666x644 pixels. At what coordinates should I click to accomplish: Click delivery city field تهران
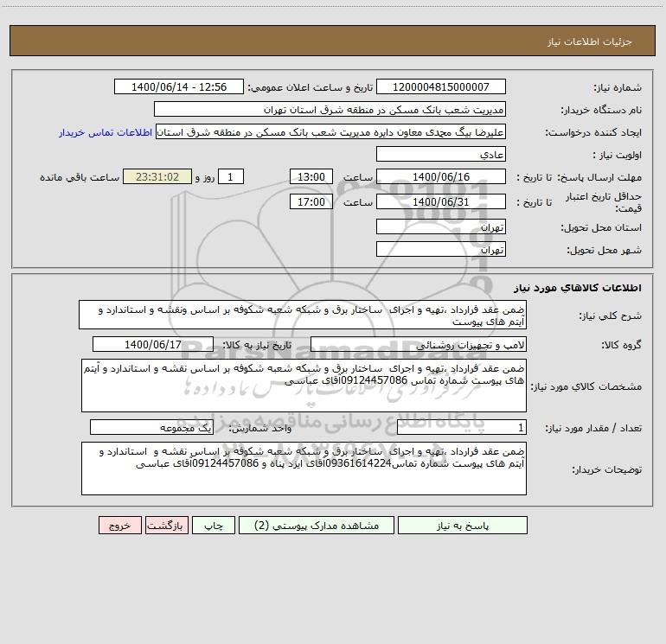pos(441,249)
